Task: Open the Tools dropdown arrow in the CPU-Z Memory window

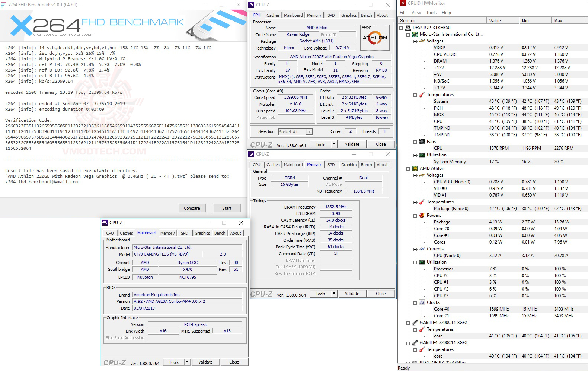Action: click(334, 294)
